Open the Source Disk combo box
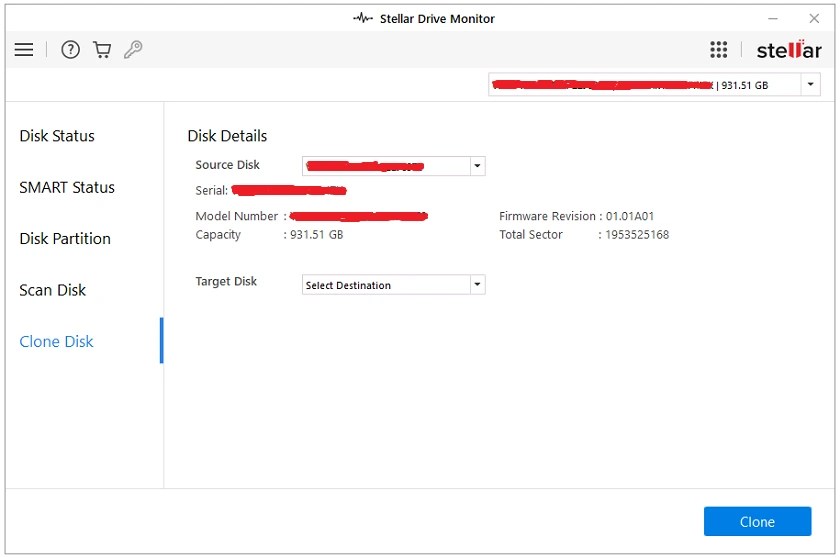Screen dimensions: 840x558 pos(394,166)
